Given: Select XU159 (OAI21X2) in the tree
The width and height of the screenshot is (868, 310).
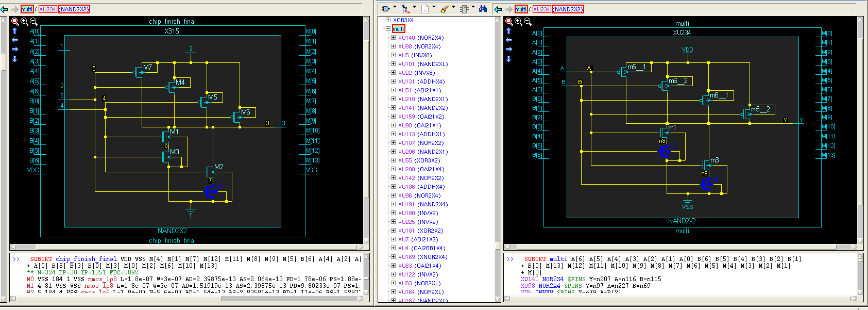Looking at the screenshot, I should click(421, 117).
